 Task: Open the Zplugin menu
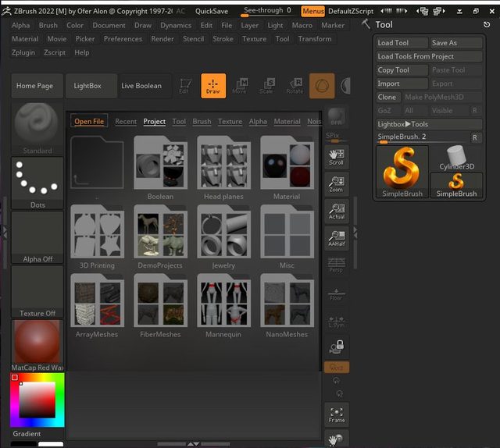(x=24, y=52)
